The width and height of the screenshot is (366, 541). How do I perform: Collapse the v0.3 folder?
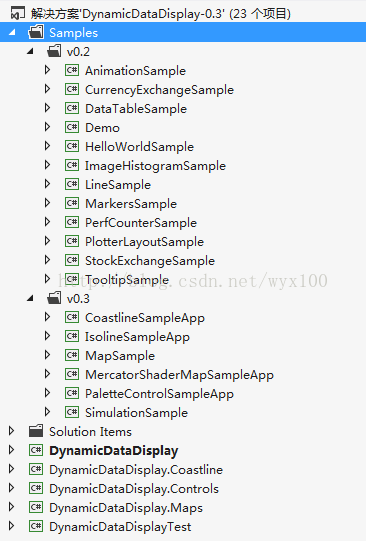pos(30,298)
